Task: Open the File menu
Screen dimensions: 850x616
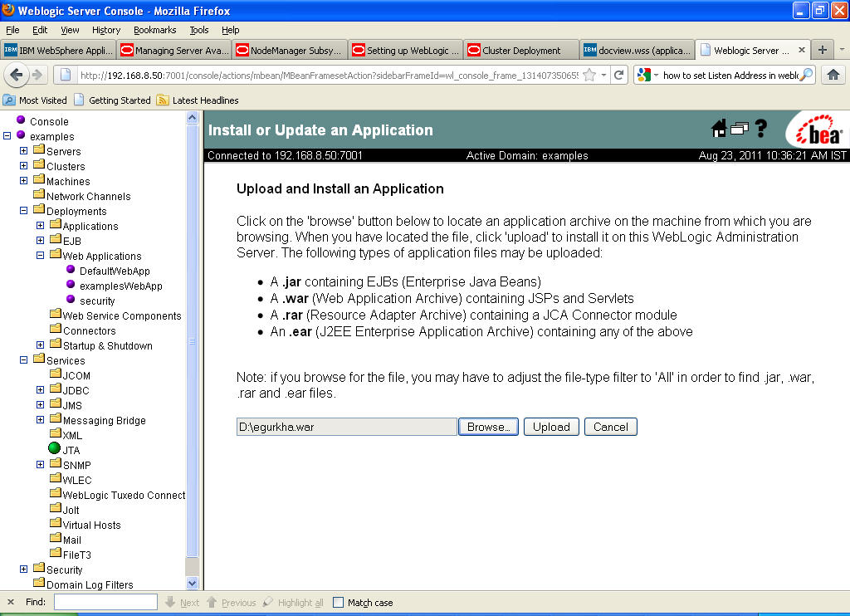Action: pos(12,30)
